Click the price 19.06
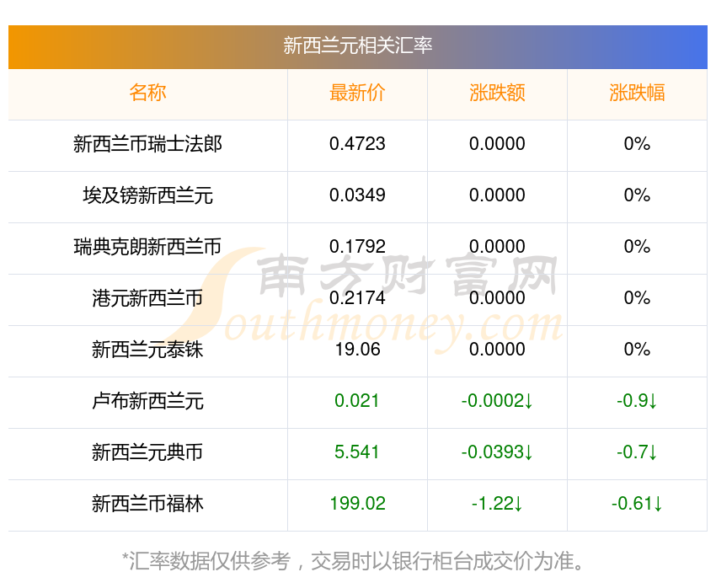The image size is (716, 588). click(357, 350)
